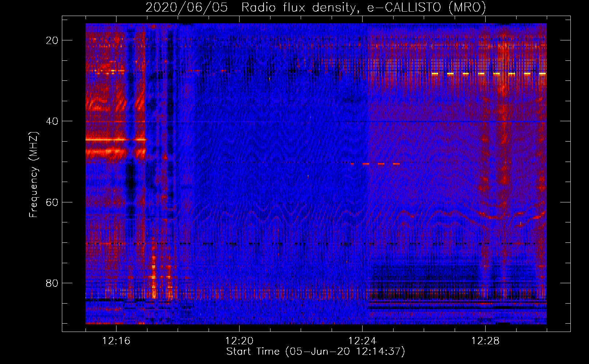Click the '12:28' time tick label

click(x=486, y=341)
